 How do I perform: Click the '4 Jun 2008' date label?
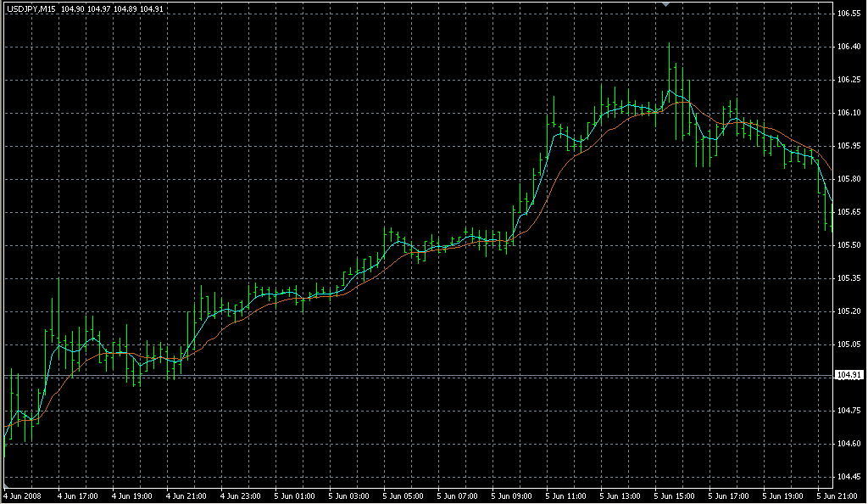click(x=23, y=496)
